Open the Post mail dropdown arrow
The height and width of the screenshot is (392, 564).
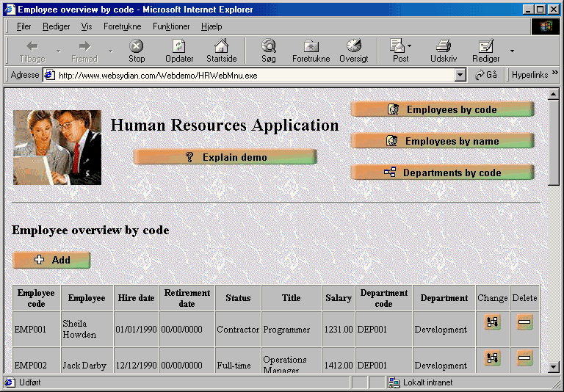tap(410, 46)
